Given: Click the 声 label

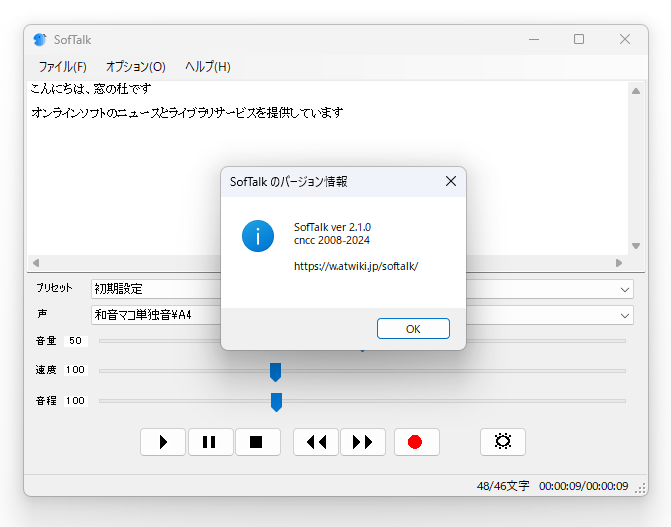Looking at the screenshot, I should pos(42,314).
